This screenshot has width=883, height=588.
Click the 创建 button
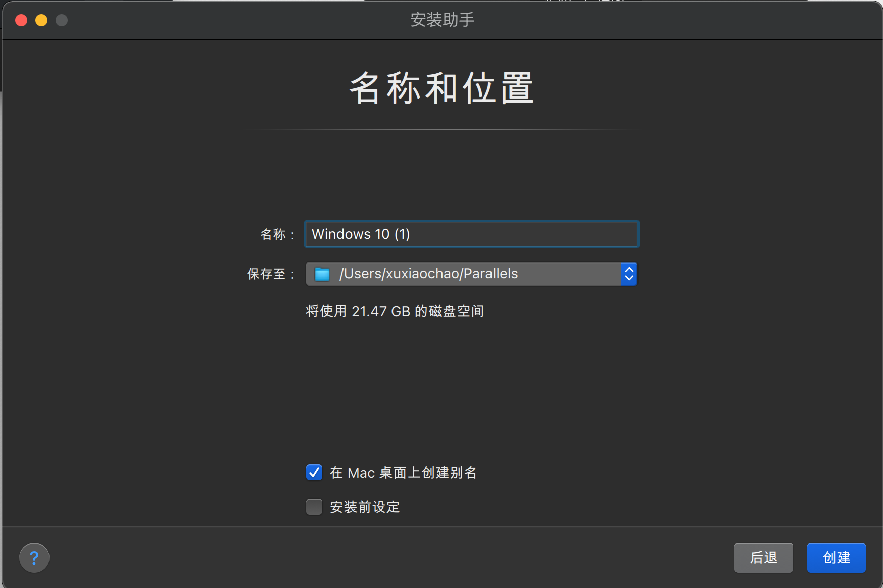click(837, 558)
